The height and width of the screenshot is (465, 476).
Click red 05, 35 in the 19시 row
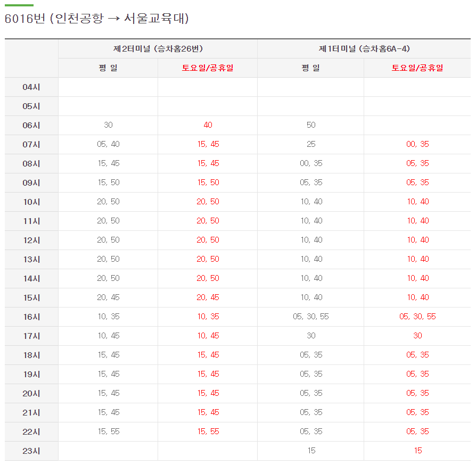(417, 373)
